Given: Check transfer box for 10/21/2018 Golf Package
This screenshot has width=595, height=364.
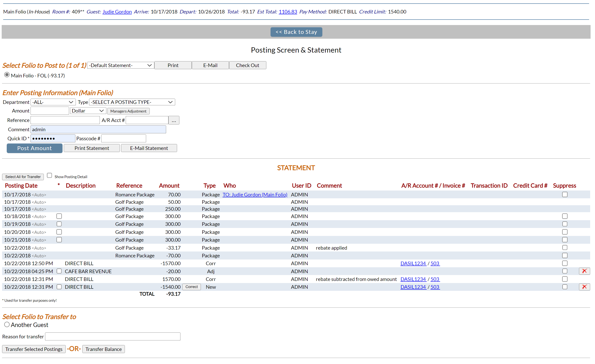Looking at the screenshot, I should [59, 240].
